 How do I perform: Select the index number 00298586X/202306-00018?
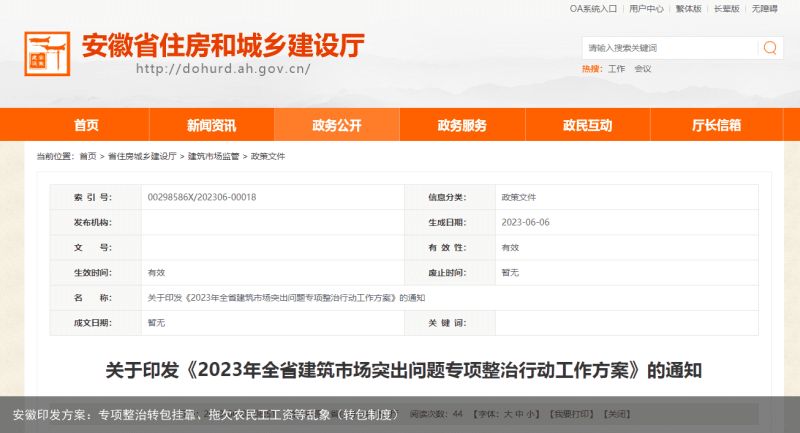point(202,197)
